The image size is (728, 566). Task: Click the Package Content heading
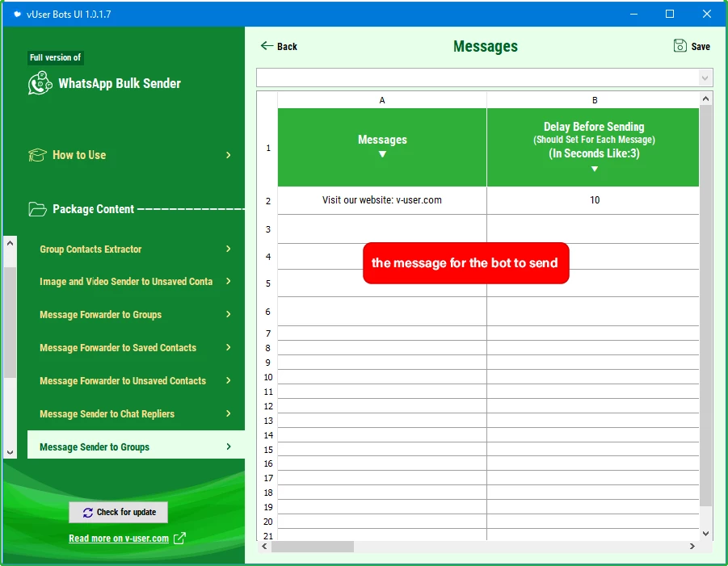click(93, 209)
